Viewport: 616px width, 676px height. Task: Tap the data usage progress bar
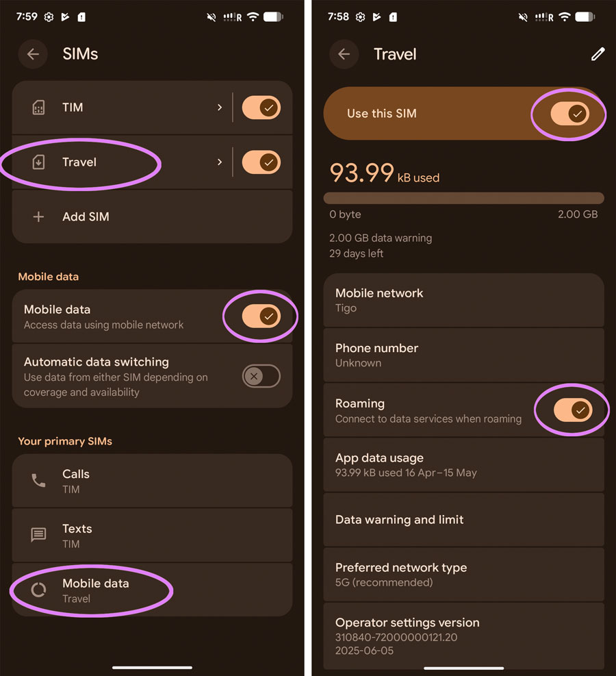point(463,198)
